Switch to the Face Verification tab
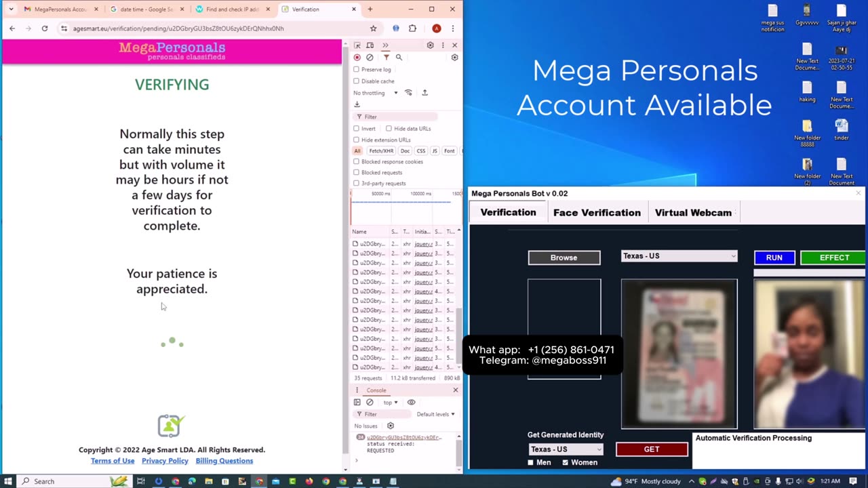868x488 pixels. click(597, 213)
